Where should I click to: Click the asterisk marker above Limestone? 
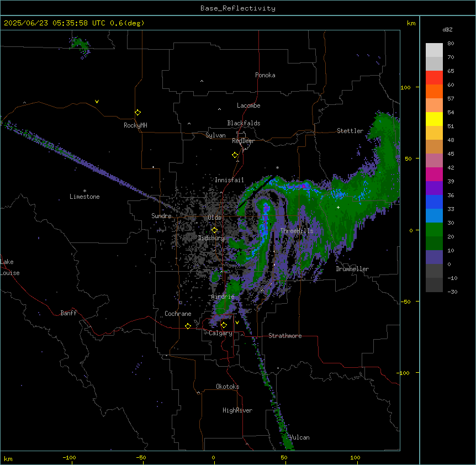(84, 191)
